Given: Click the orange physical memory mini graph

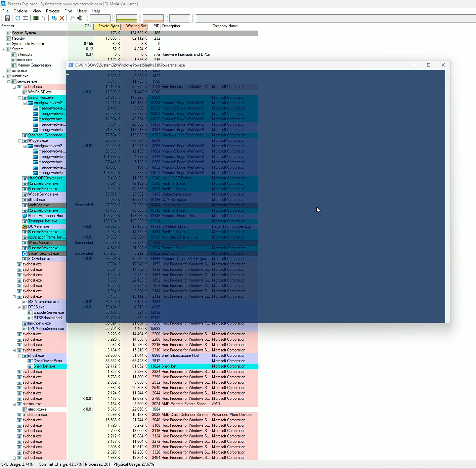Looking at the screenshot, I should pos(153,18).
